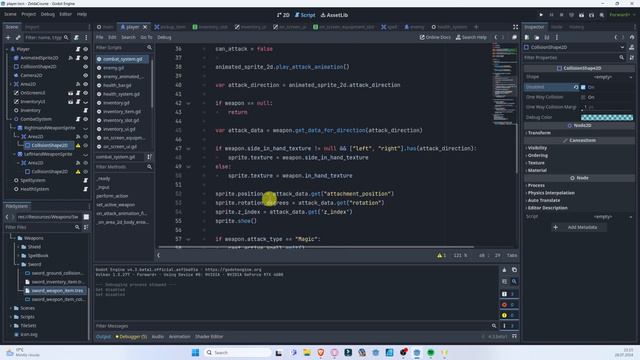Open documentation for CollisionShape2D object
Image resolution: width=640 pixels, height=360 pixels.
coord(632,47)
